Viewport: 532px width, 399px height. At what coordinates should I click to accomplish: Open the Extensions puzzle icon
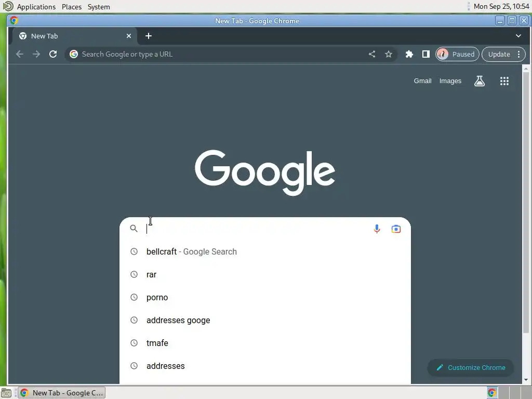click(409, 54)
